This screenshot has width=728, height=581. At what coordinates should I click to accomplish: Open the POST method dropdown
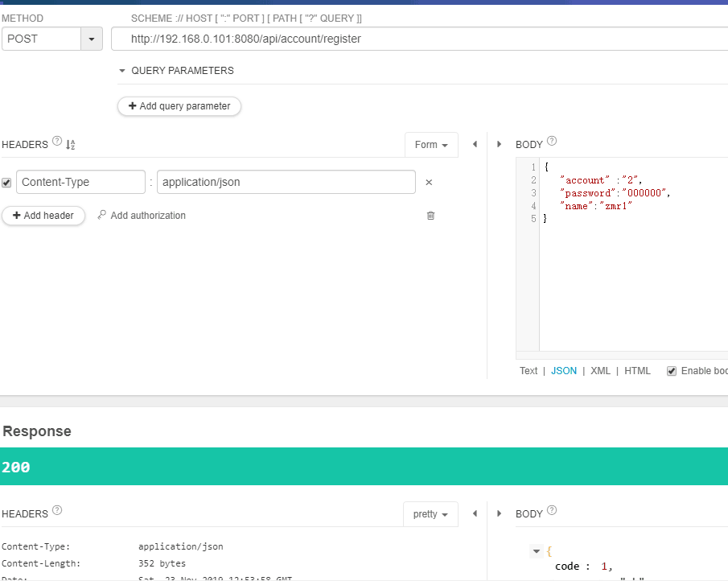click(91, 39)
